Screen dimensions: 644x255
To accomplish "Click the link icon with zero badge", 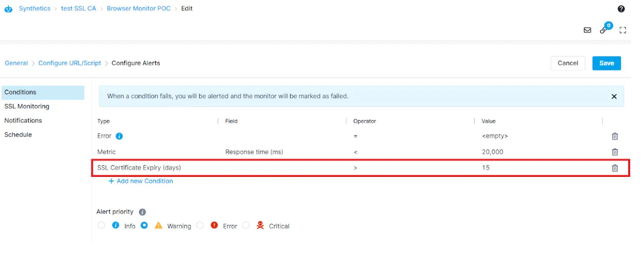I will (x=604, y=30).
